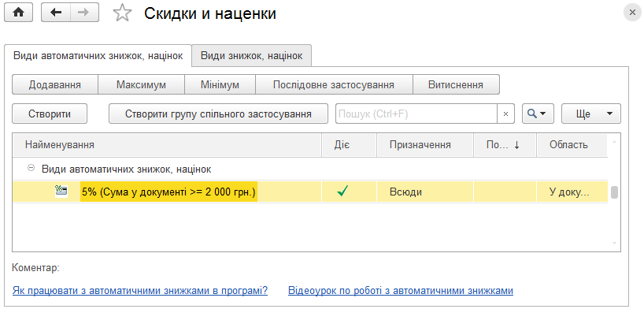Select the Максимум mode
644x309 pixels.
[141, 85]
